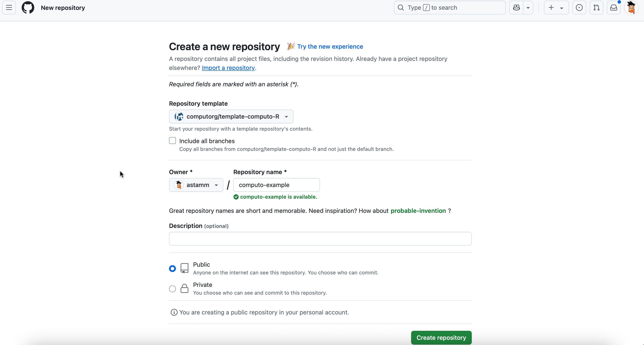Image resolution: width=644 pixels, height=345 pixels.
Task: Open the pull requests icon
Action: point(596,8)
